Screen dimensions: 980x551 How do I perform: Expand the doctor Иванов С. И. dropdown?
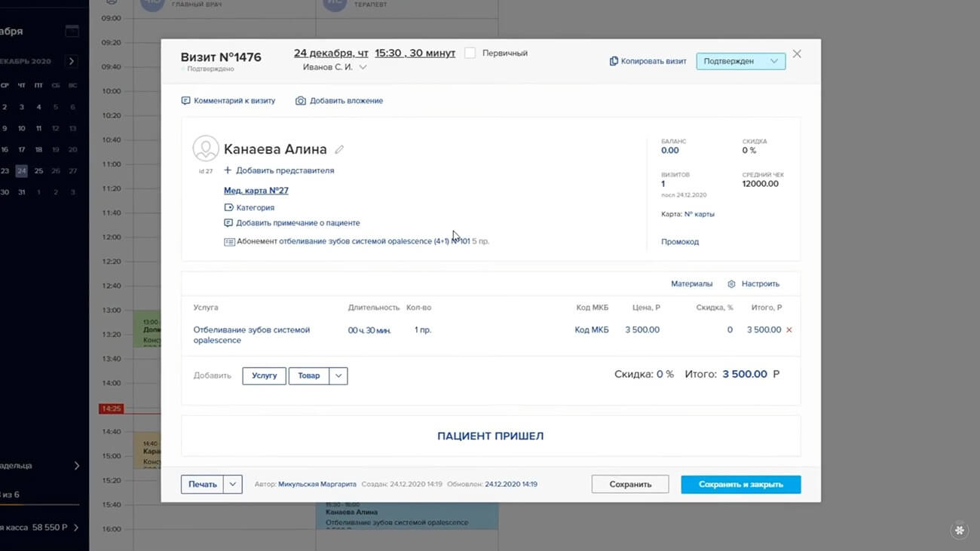click(x=363, y=67)
